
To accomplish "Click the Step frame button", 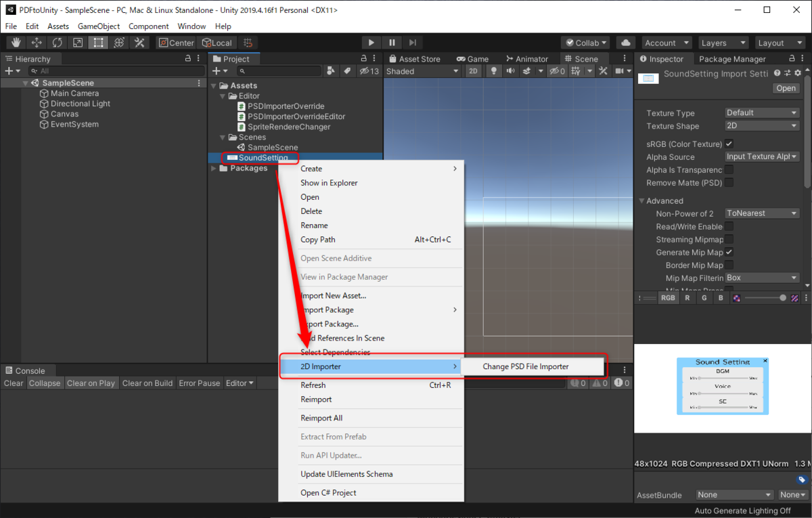I will click(413, 43).
